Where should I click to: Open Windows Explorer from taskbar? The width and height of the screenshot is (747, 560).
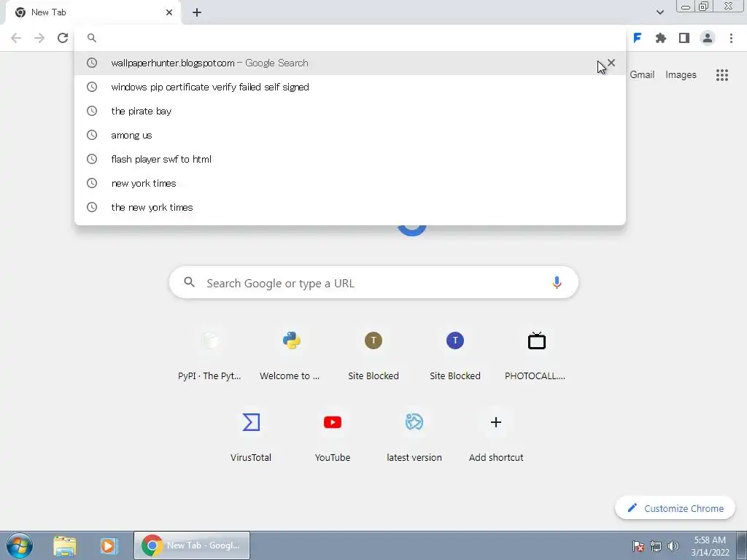pos(65,545)
